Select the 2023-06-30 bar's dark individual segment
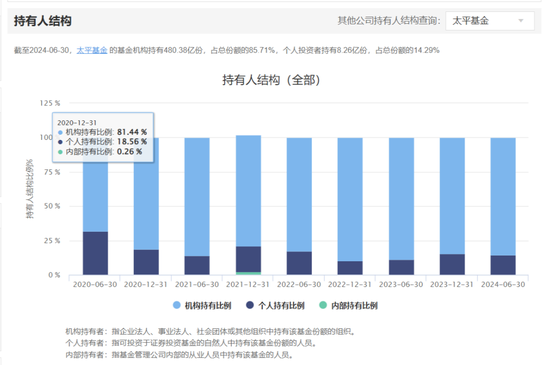This screenshot has width=550, height=365. (401, 267)
